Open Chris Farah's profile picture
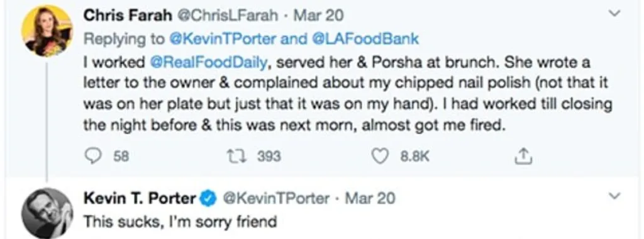This screenshot has height=239, width=644. pyautogui.click(x=47, y=31)
